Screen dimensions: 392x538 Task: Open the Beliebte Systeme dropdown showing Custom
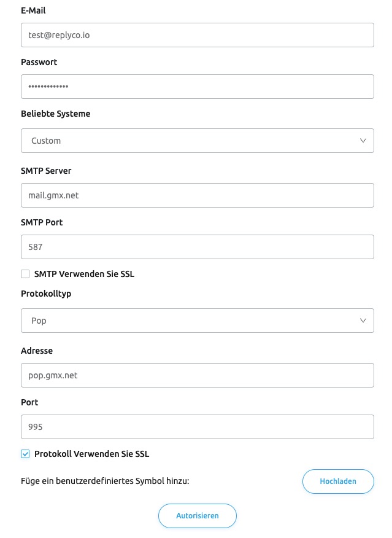click(x=198, y=141)
